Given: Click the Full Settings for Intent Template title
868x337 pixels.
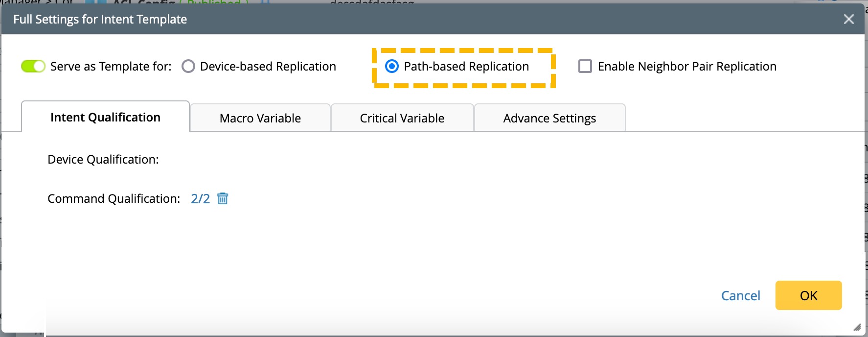Looking at the screenshot, I should [100, 19].
